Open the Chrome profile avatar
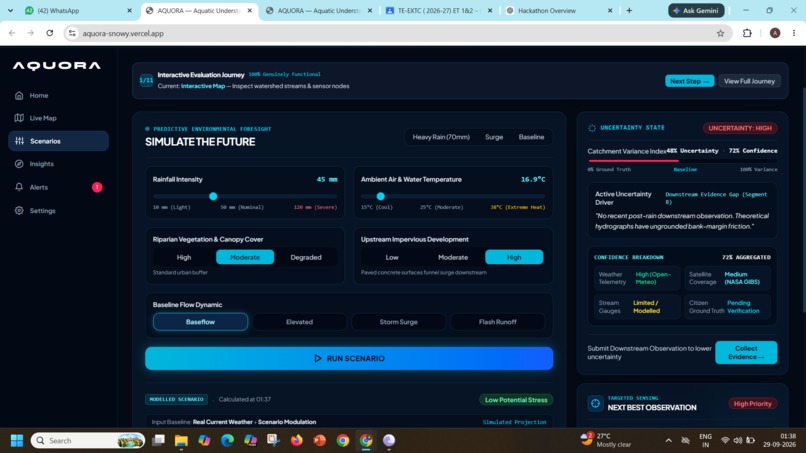 (x=775, y=33)
